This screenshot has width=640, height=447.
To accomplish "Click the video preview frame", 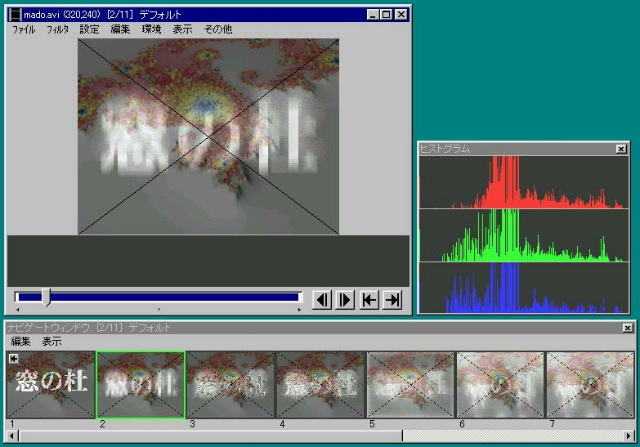I will 208,136.
